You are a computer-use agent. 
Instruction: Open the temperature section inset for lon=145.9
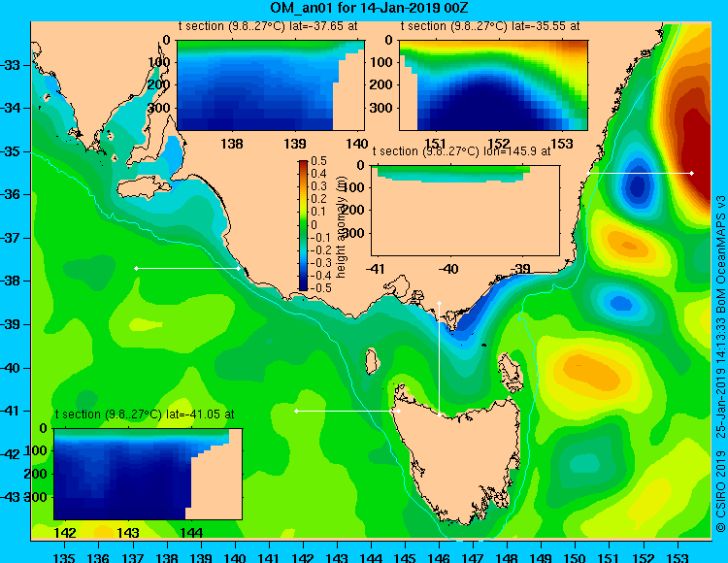tap(466, 211)
